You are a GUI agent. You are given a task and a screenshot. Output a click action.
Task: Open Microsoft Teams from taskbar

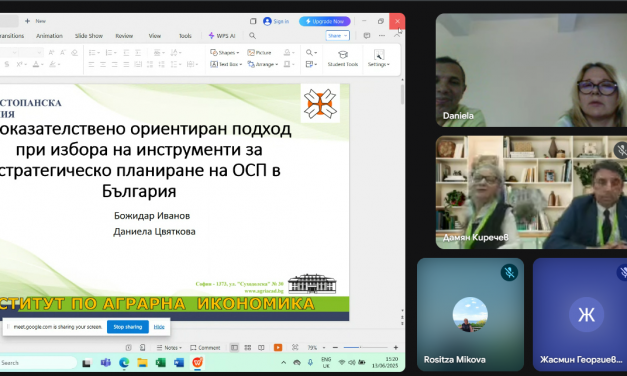coord(106,363)
